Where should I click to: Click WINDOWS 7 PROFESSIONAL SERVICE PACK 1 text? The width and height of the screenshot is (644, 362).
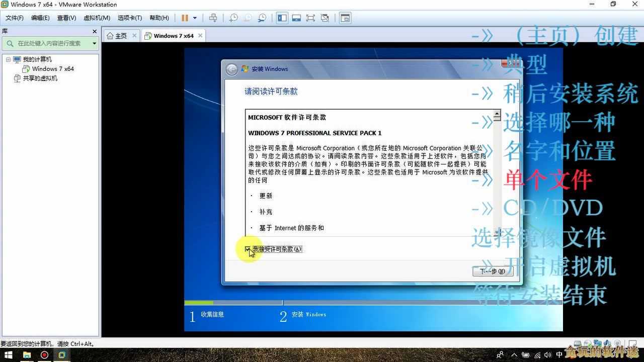(314, 133)
